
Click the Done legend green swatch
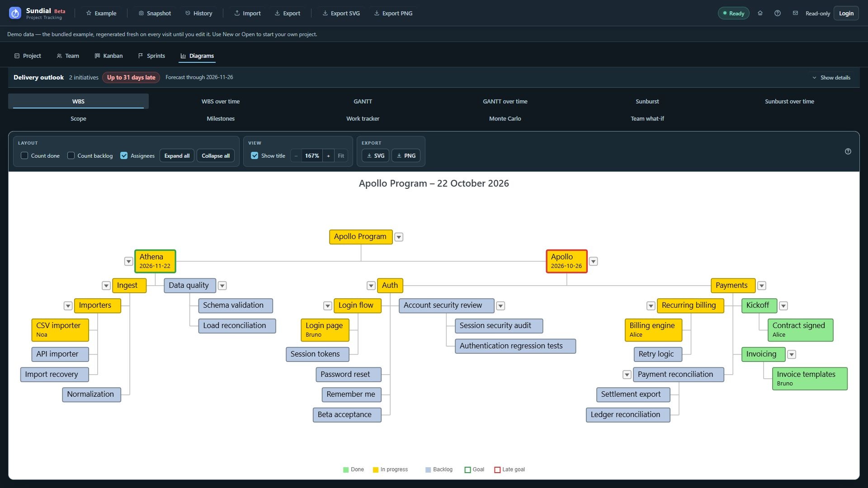tap(346, 470)
